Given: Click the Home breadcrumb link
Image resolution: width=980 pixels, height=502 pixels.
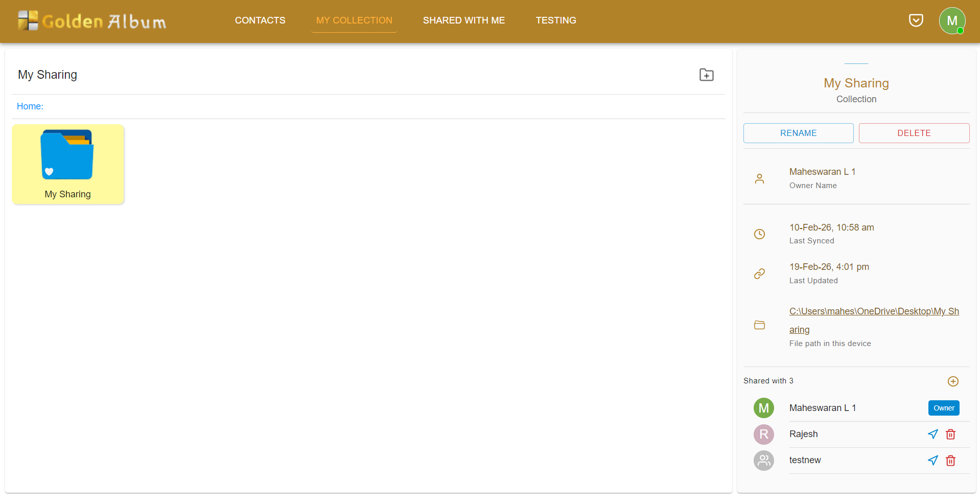Looking at the screenshot, I should pyautogui.click(x=30, y=106).
